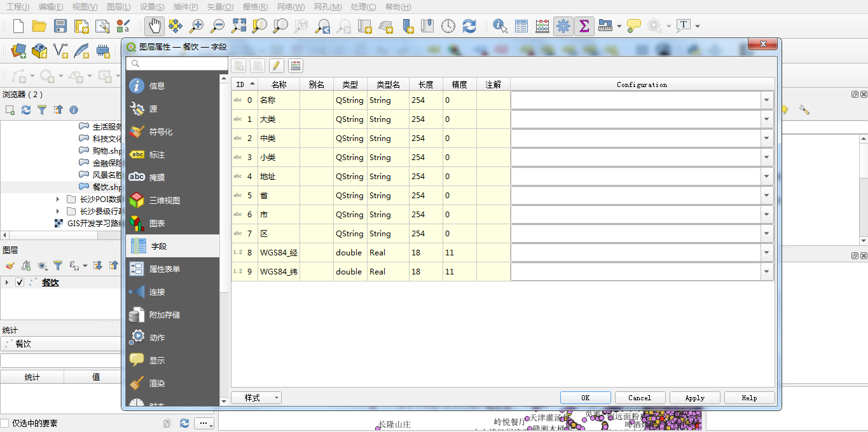Select the Zoom In magnifier tool
The height and width of the screenshot is (432, 868).
(196, 26)
